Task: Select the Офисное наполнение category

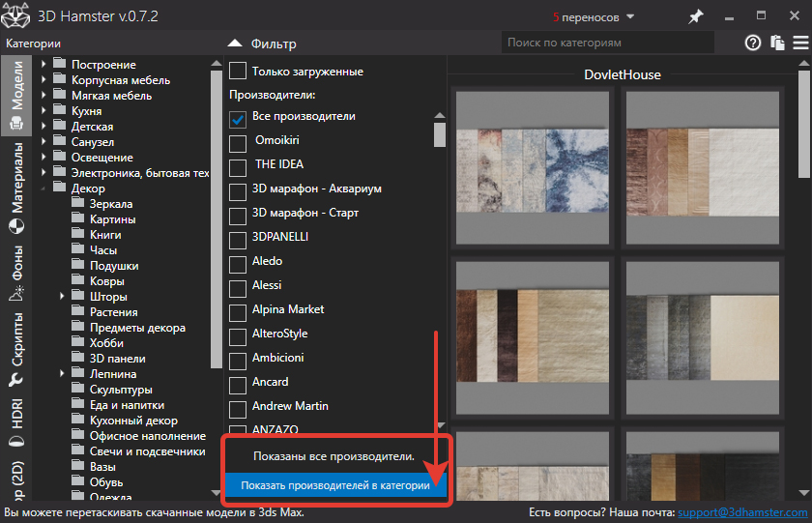Action: tap(148, 435)
